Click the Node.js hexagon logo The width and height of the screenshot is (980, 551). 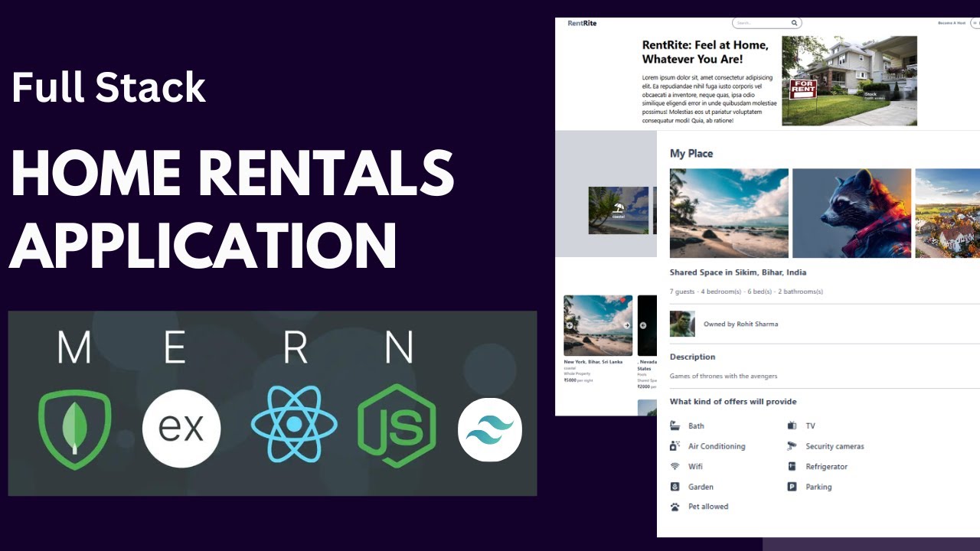(x=397, y=426)
